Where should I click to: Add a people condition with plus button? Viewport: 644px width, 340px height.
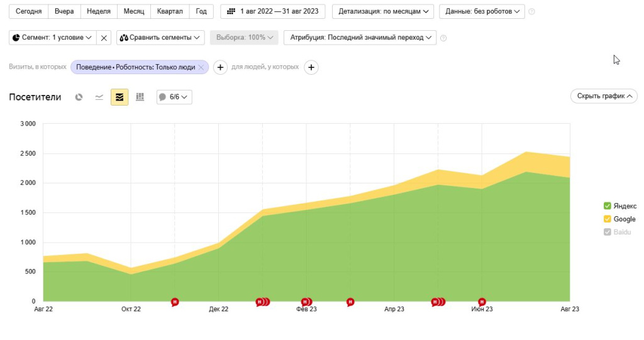coord(311,67)
